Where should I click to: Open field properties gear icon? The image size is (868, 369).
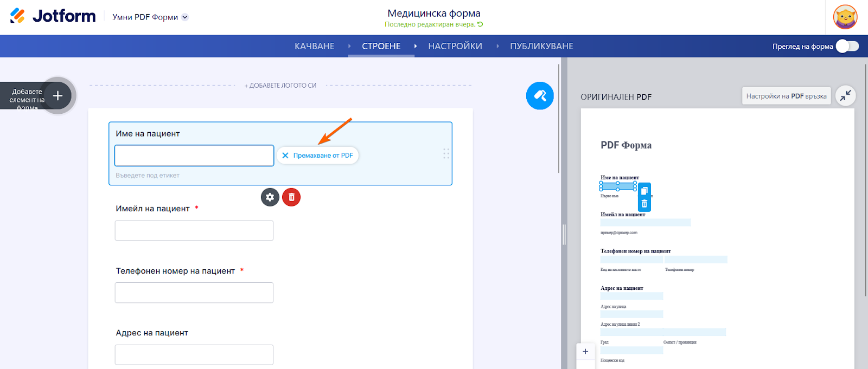pos(270,197)
